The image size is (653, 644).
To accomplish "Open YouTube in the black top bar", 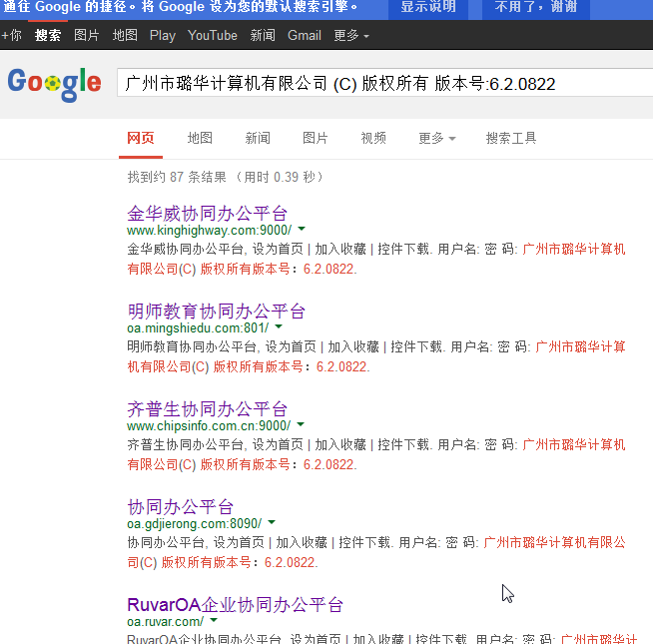I will (213, 35).
